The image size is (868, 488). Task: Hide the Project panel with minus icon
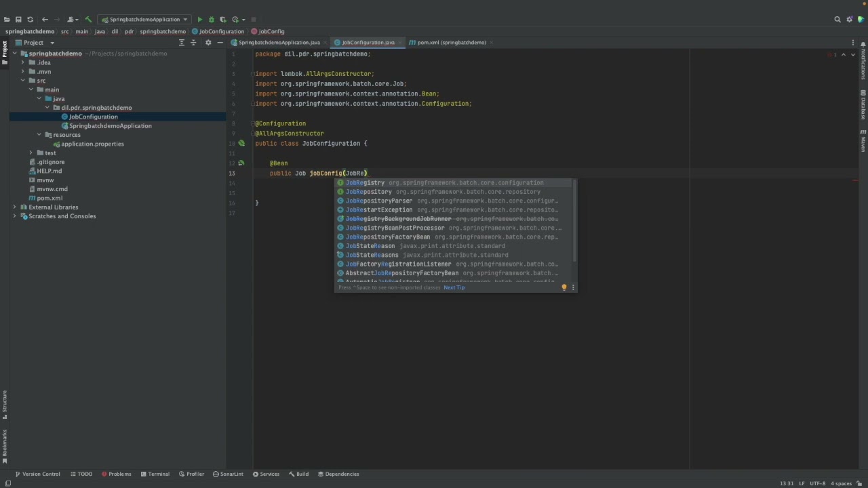[220, 42]
